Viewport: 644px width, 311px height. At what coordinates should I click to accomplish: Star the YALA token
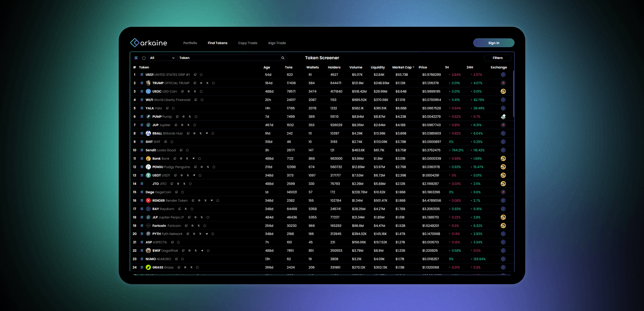pos(173,108)
